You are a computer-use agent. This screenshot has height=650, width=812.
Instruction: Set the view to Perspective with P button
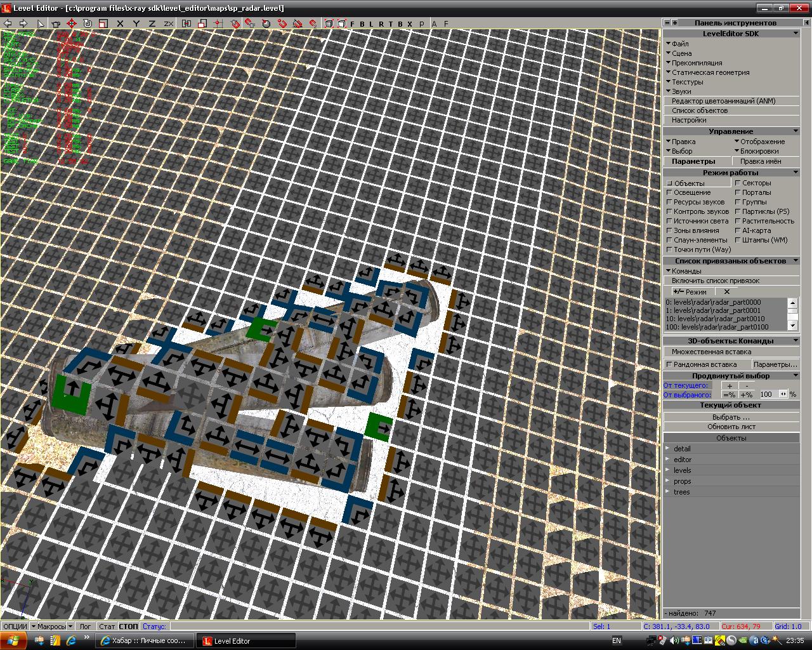coord(422,23)
